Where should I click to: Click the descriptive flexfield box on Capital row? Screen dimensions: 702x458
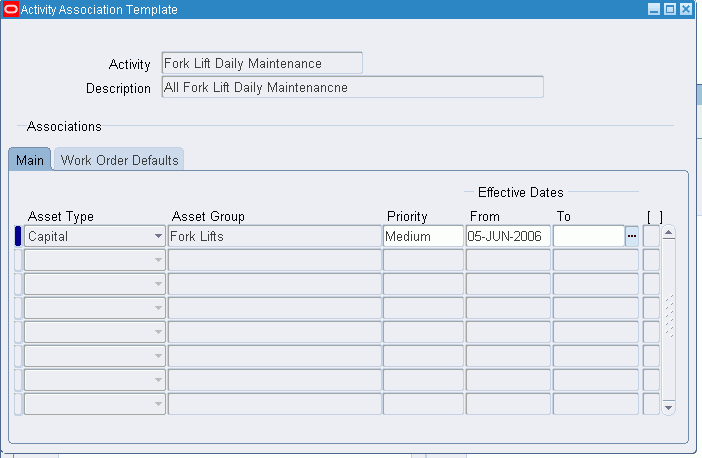pyautogui.click(x=651, y=236)
